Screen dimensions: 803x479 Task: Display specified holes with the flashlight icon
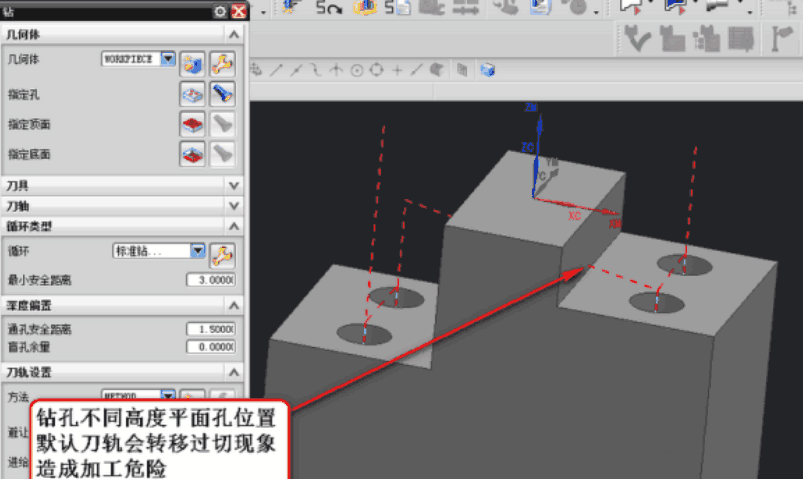[x=222, y=94]
